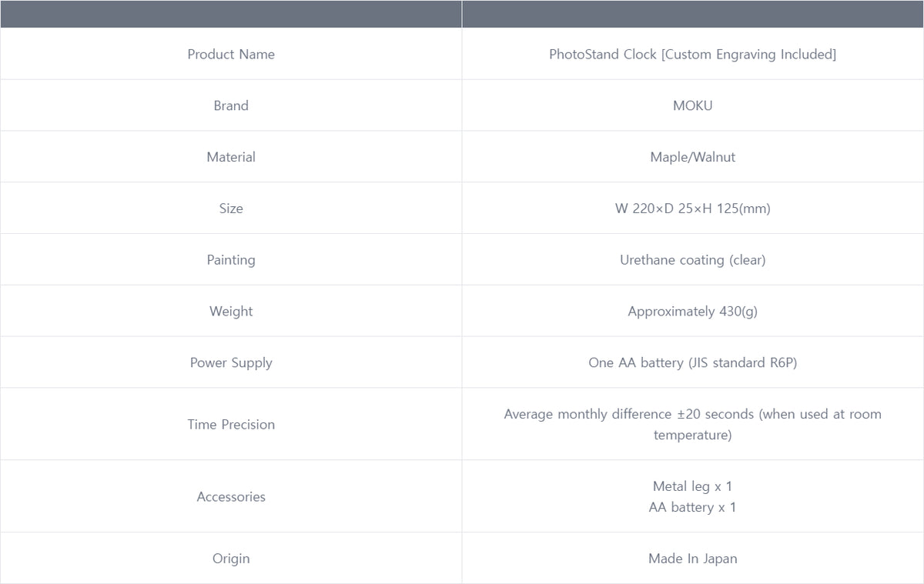Click the W 220×D 25×H 125(mm) dimensions
Viewport: 924px width, 584px height.
point(692,209)
